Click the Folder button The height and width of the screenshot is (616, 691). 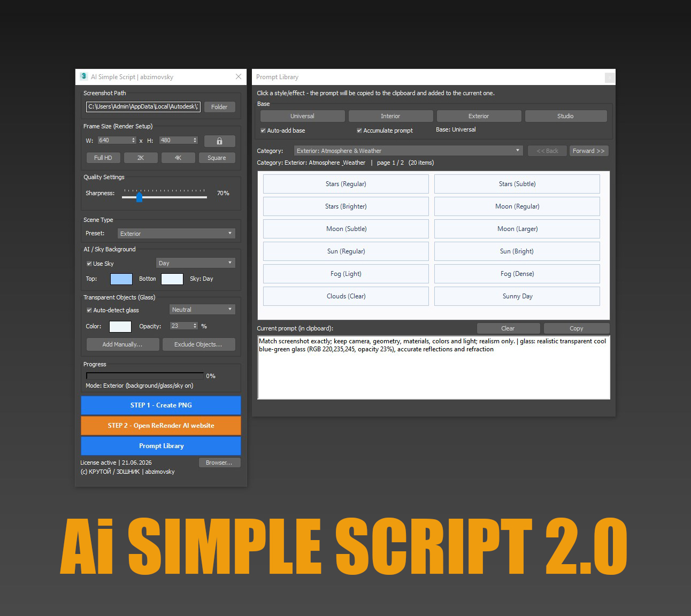tap(219, 107)
